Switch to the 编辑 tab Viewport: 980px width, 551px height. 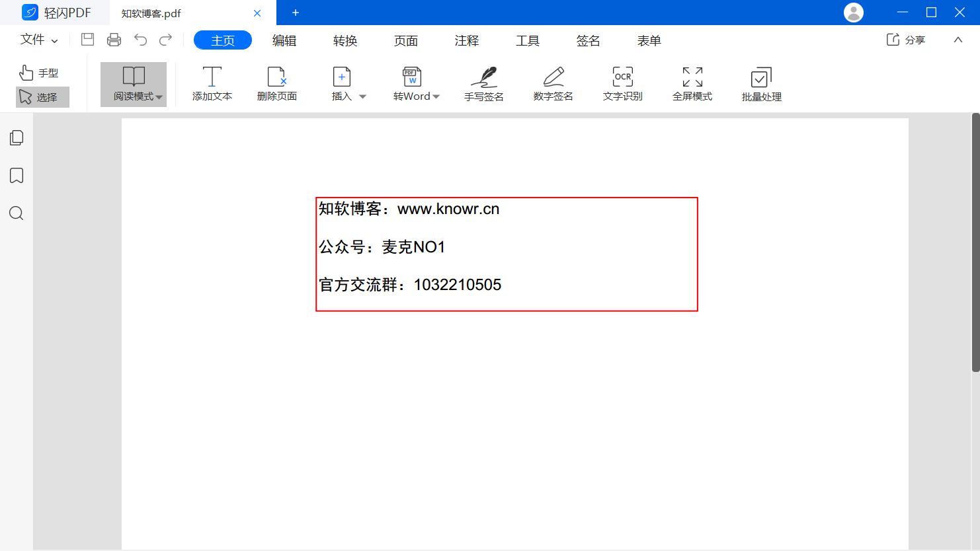click(x=284, y=40)
